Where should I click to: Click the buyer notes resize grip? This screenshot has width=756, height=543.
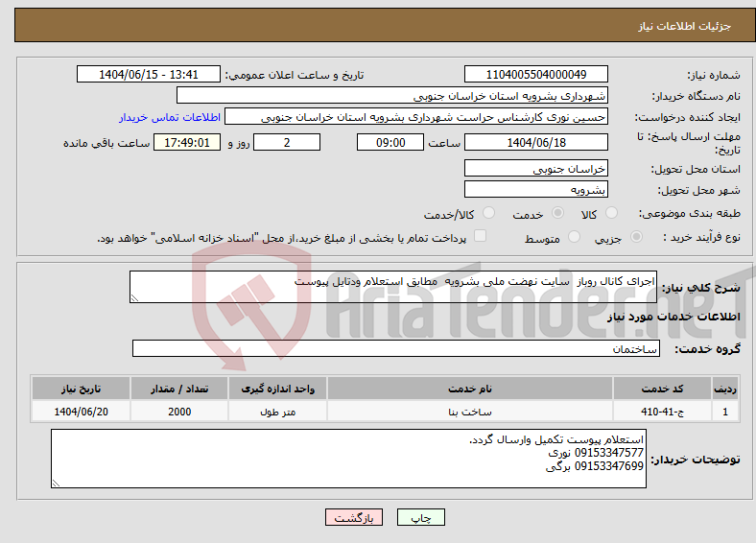56,484
